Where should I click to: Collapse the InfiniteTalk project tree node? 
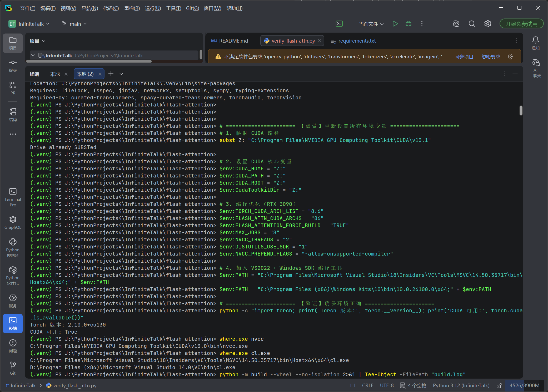coord(33,55)
